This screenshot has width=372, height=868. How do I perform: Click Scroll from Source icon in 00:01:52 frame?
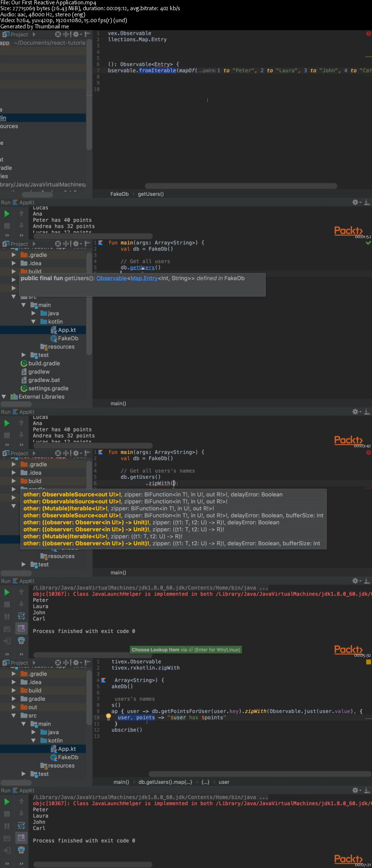[58, 34]
